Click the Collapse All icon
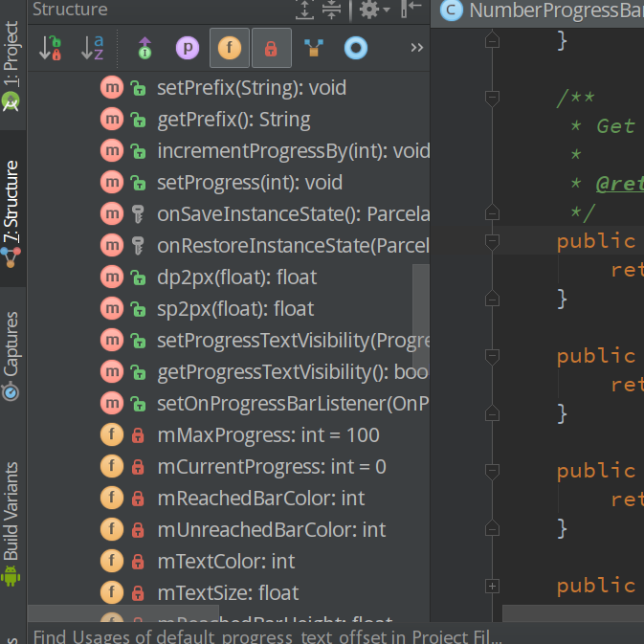 331,10
